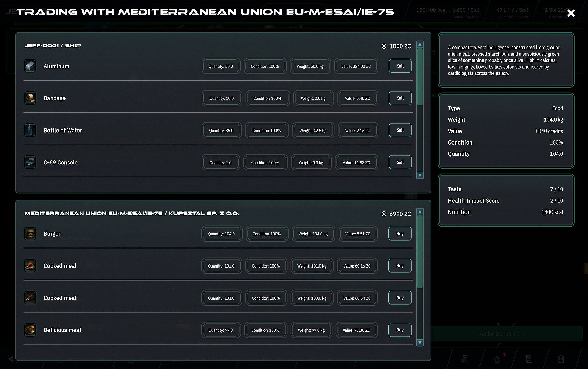Click the Bandage roll icon
The image size is (588, 369).
pos(30,98)
